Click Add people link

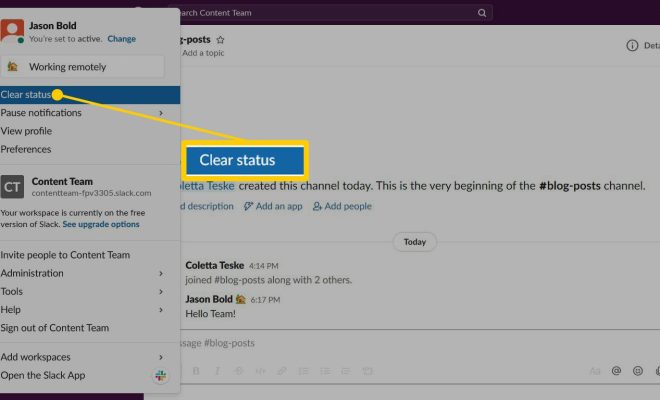point(342,206)
